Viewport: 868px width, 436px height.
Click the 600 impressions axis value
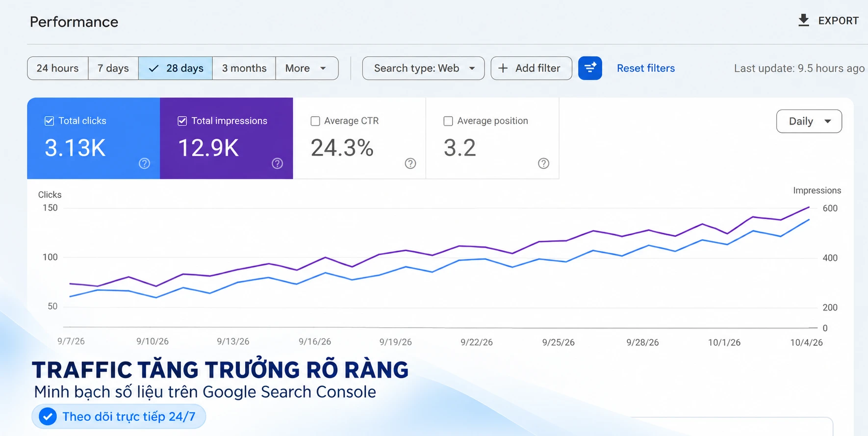click(830, 208)
